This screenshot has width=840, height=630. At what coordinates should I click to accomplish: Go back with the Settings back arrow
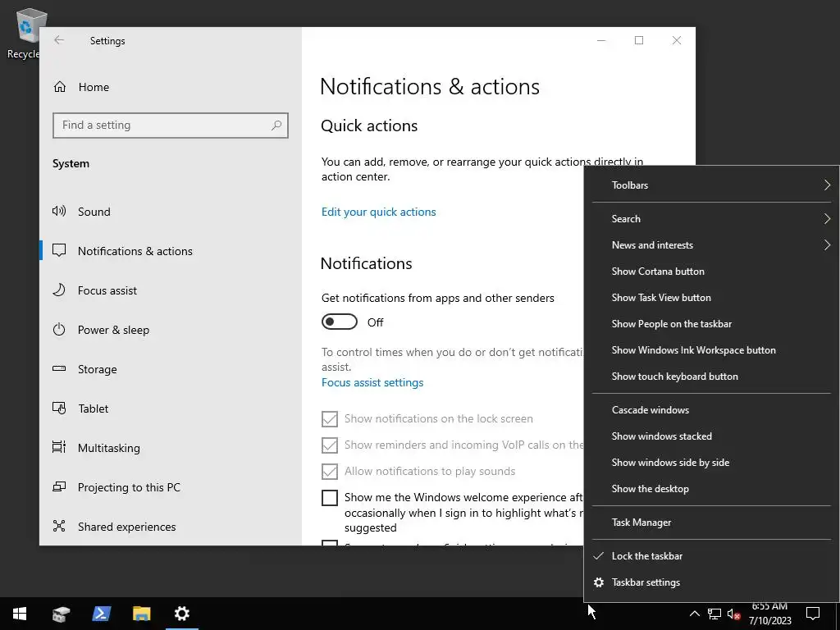coord(59,40)
